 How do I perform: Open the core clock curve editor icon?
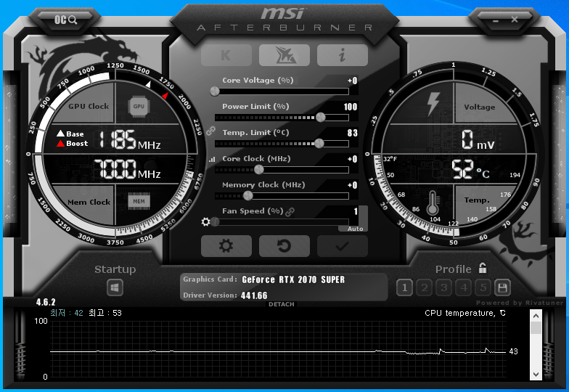212,159
